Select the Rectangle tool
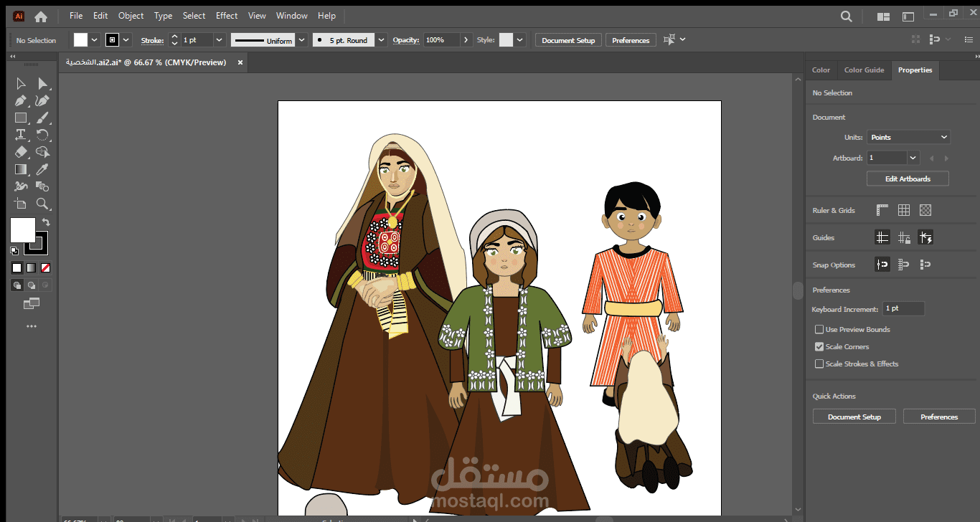 point(21,118)
